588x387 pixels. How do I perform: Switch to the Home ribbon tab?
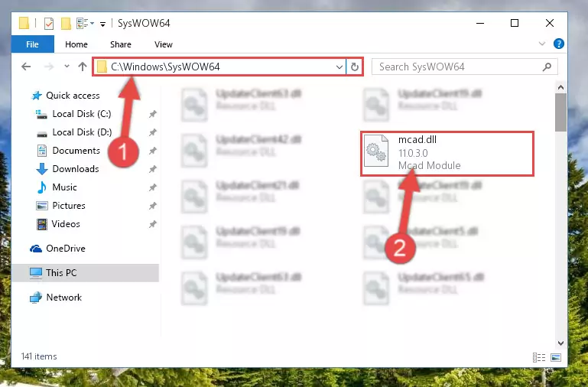tap(76, 44)
